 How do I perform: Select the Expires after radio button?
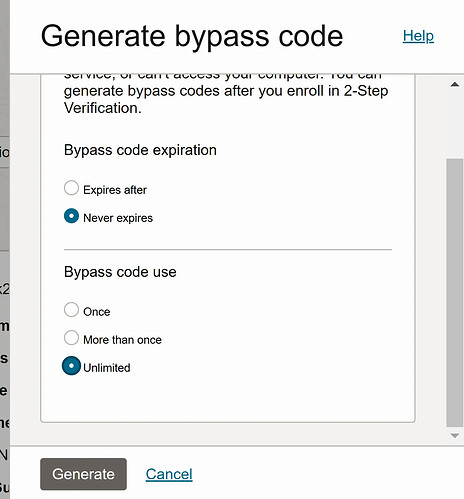pos(71,188)
